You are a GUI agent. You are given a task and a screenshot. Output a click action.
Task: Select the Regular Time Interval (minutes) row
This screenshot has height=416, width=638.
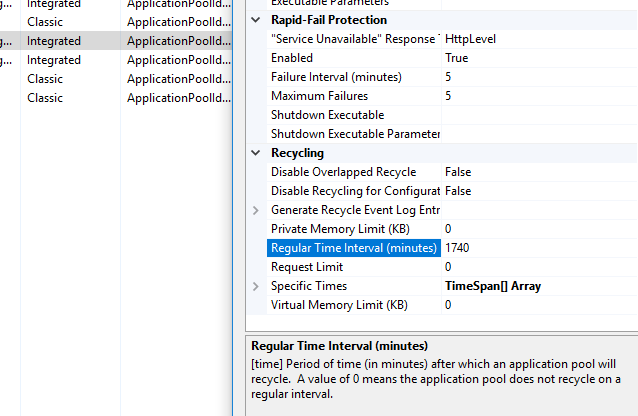353,248
